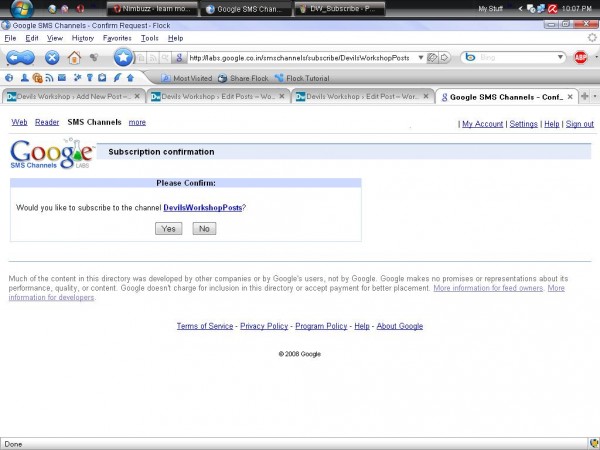
Task: Click the network tray icon
Action: [x=541, y=8]
